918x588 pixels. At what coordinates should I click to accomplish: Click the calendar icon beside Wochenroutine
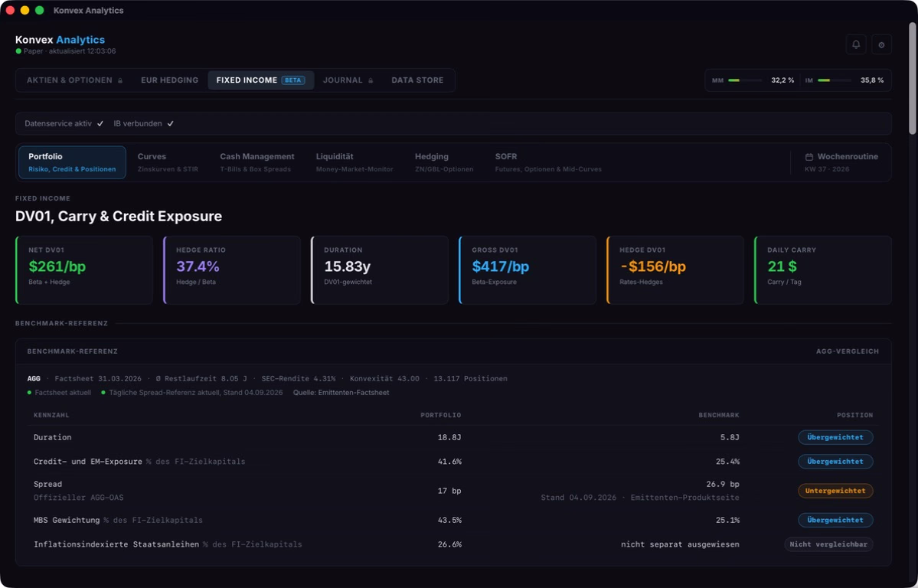tap(809, 157)
